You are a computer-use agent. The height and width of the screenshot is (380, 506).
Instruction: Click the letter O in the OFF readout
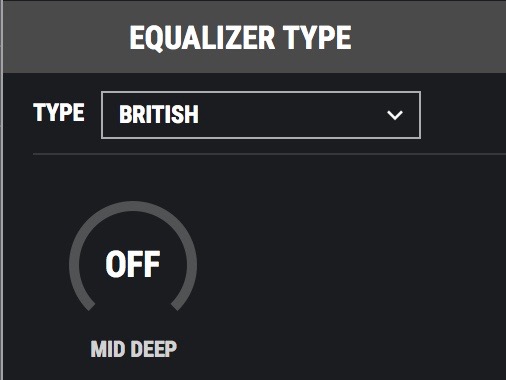coord(115,264)
